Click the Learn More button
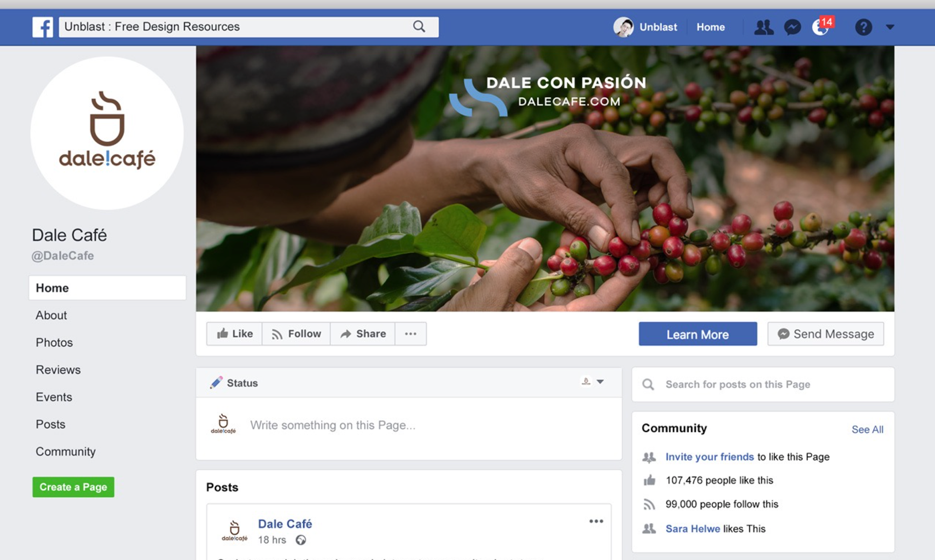The width and height of the screenshot is (935, 560). [x=697, y=334]
